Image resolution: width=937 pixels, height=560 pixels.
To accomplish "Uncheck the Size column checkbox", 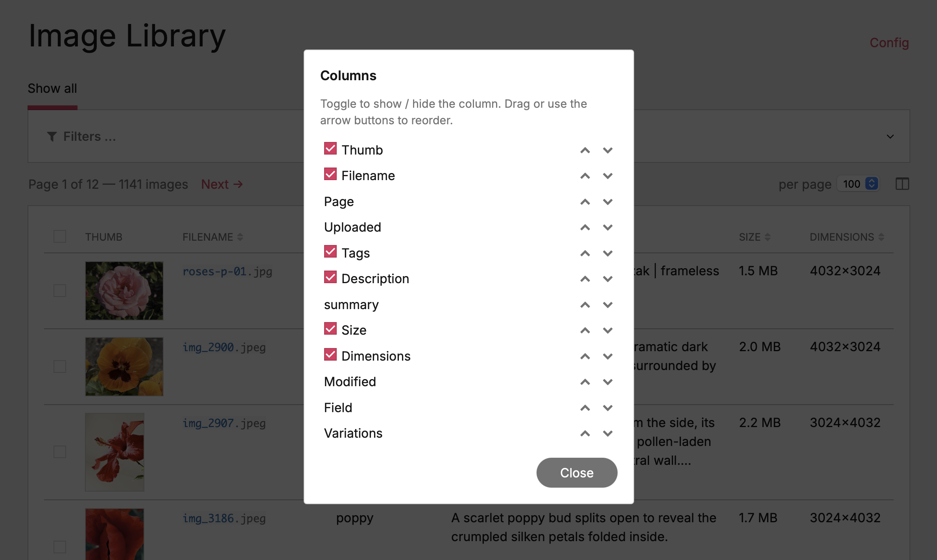I will (330, 328).
